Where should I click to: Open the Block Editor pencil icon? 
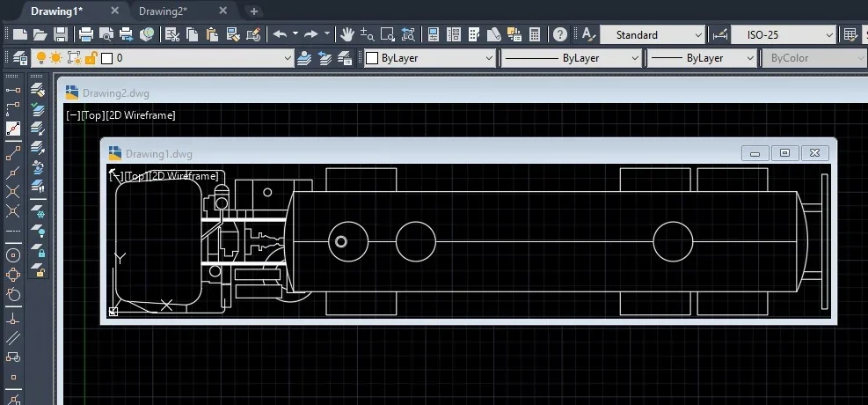tap(253, 34)
